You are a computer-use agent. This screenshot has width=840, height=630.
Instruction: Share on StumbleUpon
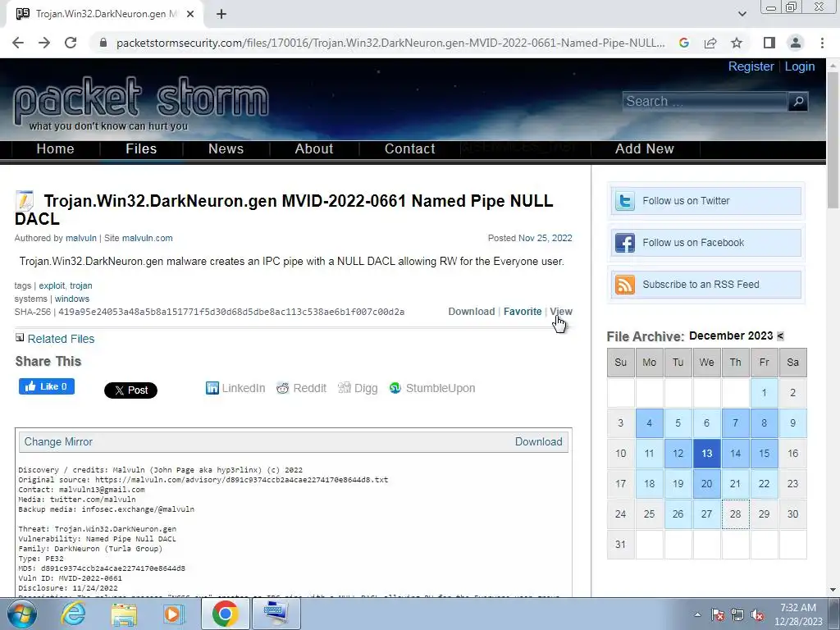tap(432, 388)
